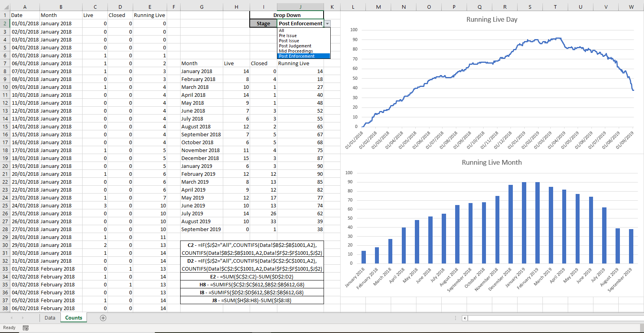Click date cell 01/02/2018 in column A
The image size is (644, 333).
[25, 269]
